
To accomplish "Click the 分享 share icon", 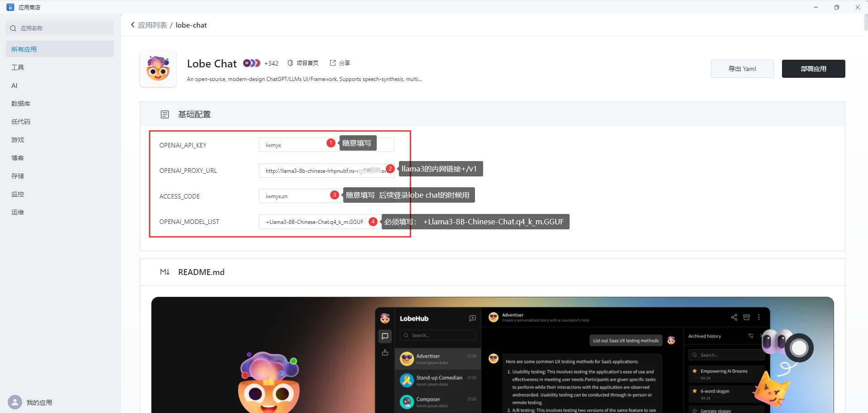I will click(333, 63).
